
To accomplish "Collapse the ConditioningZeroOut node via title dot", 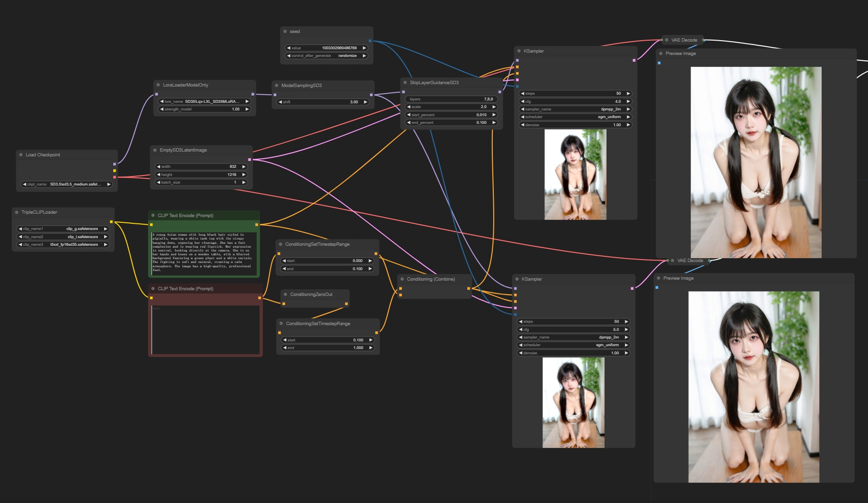I will (x=285, y=295).
